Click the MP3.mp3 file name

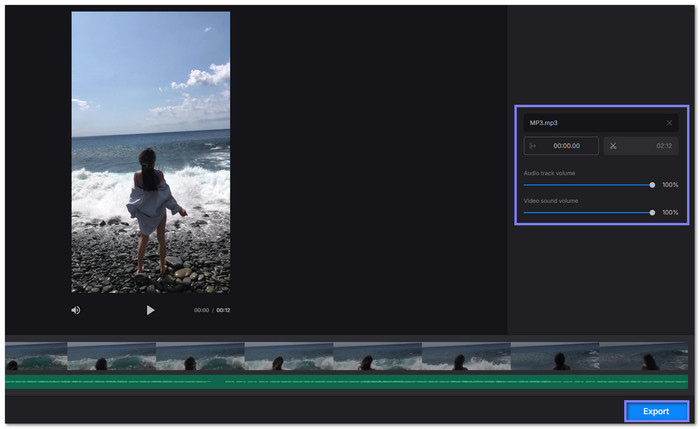tap(543, 123)
